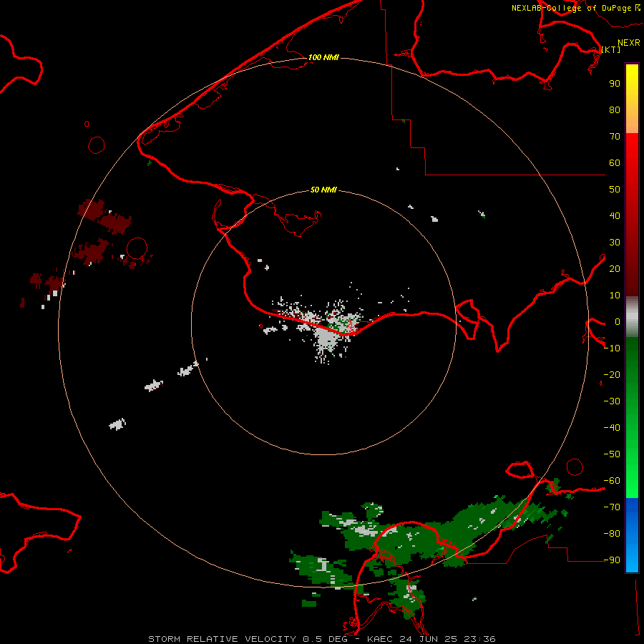The width and height of the screenshot is (644, 644).
Task: Click the "-30" value on the velocity scale
Action: (612, 401)
